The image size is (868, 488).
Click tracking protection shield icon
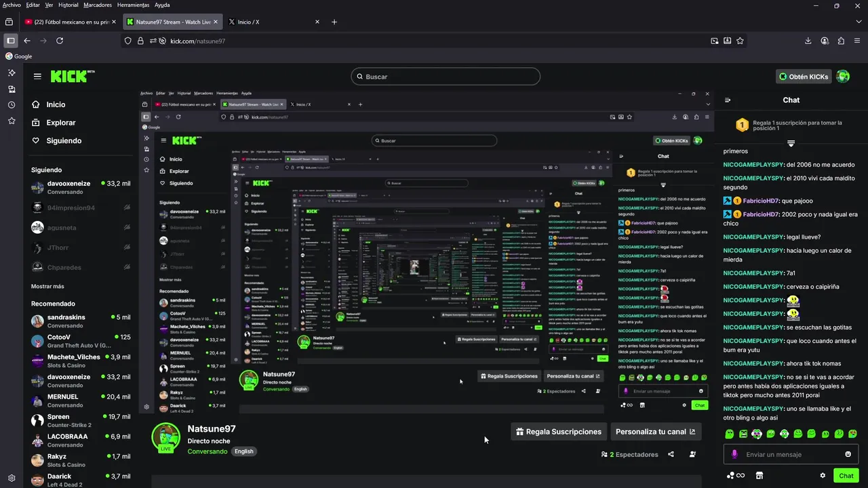pos(127,41)
